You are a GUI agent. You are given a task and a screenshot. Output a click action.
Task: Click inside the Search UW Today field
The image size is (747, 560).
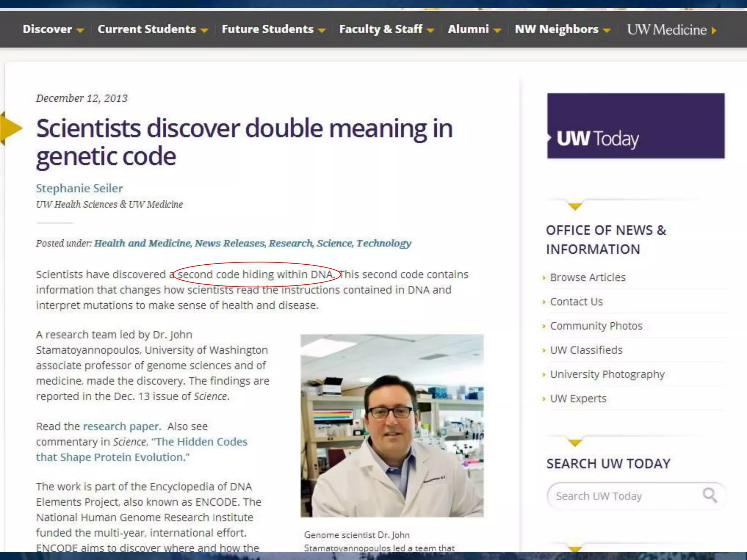(x=620, y=496)
